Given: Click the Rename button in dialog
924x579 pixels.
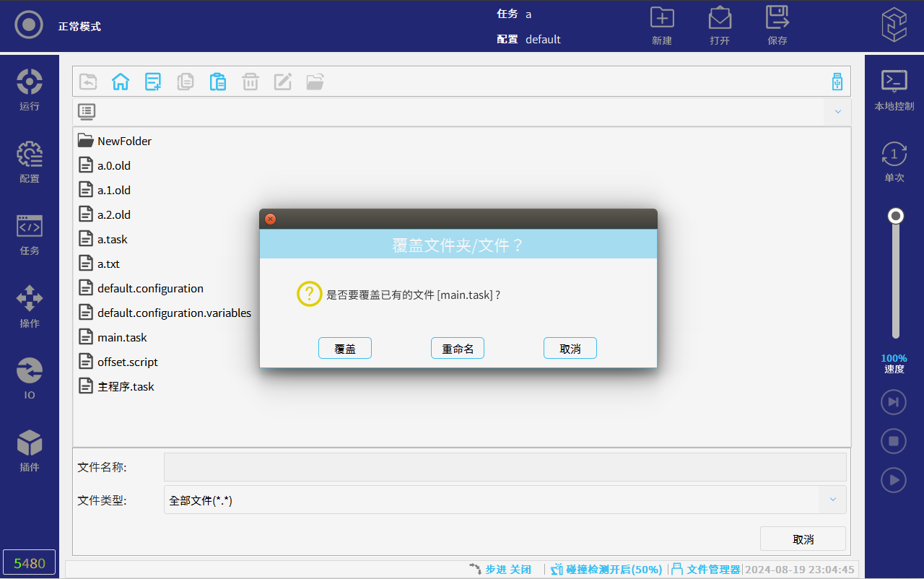Looking at the screenshot, I should click(458, 348).
